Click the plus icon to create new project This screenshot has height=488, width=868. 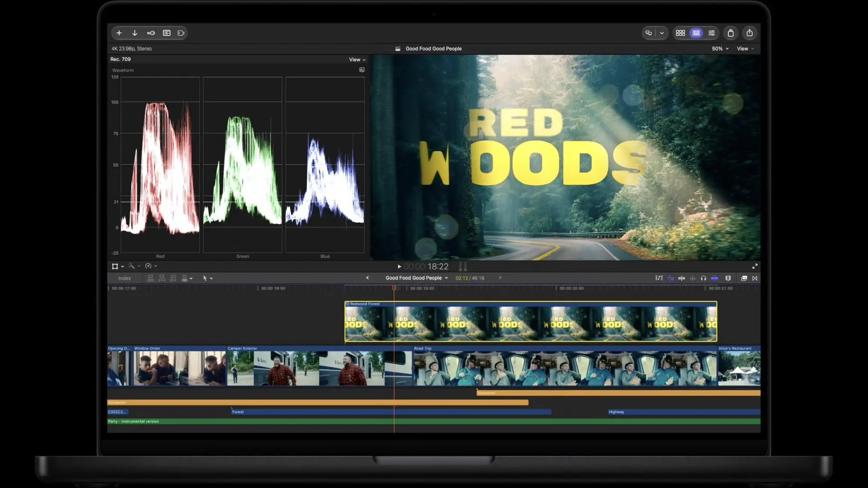119,33
